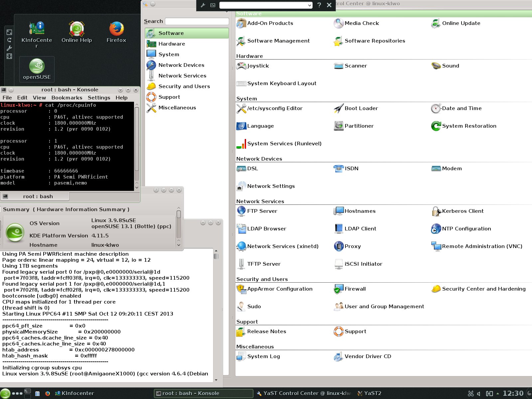Open Online Help desktop icon

[x=77, y=33]
